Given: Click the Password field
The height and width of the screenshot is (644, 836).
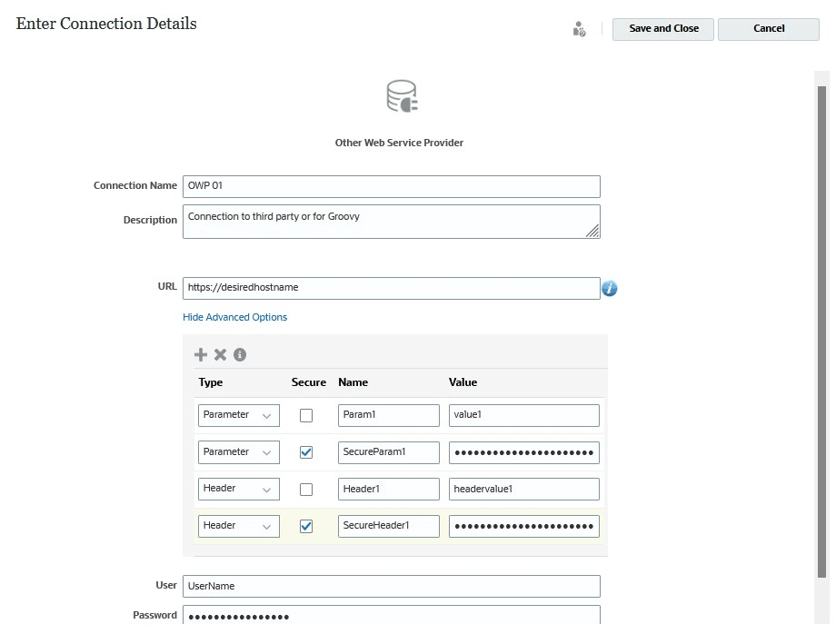Looking at the screenshot, I should (391, 616).
